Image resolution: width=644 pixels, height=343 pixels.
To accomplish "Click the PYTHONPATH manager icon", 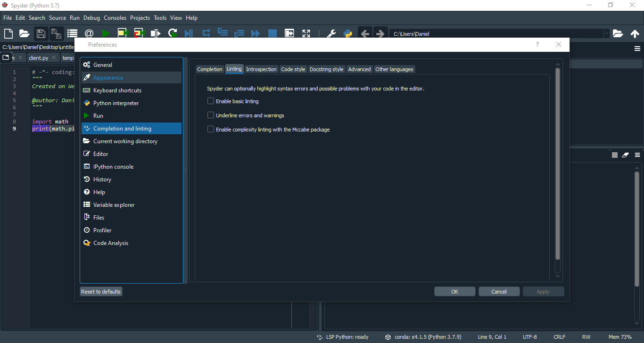I will click(348, 33).
